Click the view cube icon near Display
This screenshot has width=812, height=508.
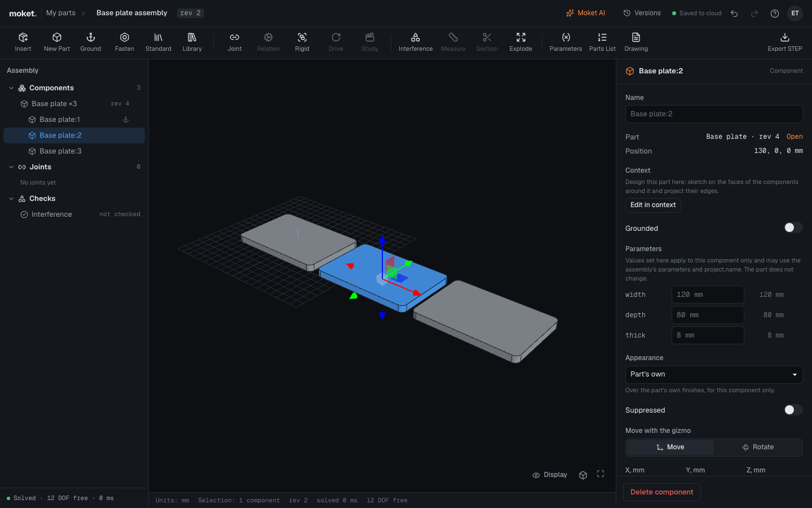pos(583,475)
